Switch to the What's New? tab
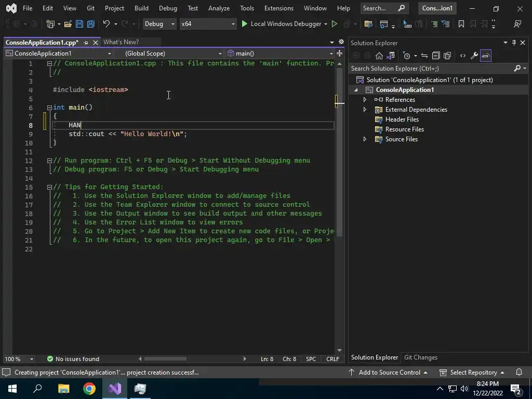 point(121,42)
